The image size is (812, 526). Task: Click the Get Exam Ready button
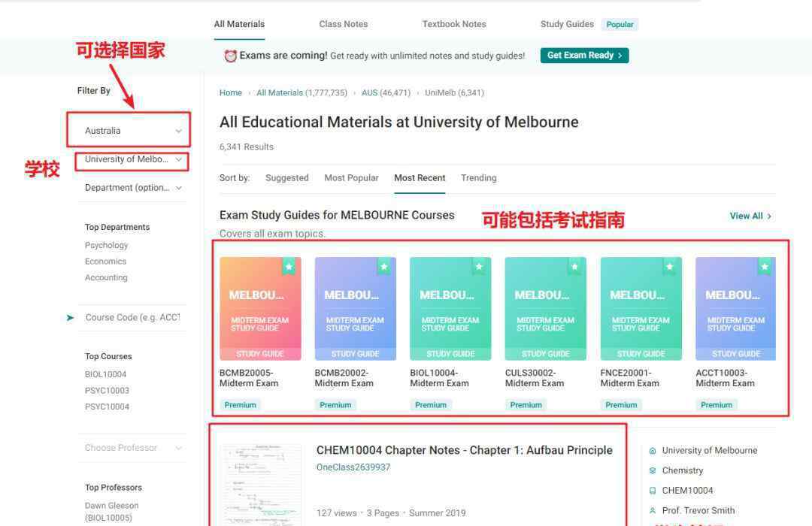585,56
